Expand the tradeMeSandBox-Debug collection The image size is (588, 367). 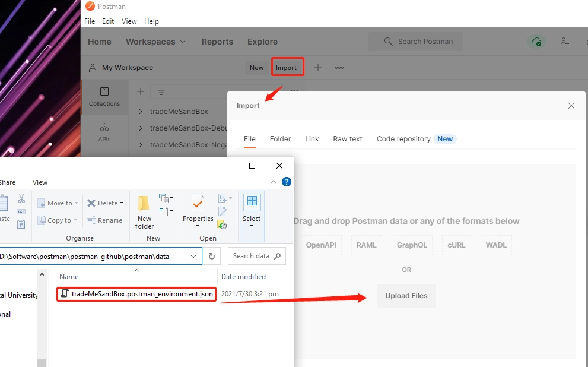click(140, 128)
